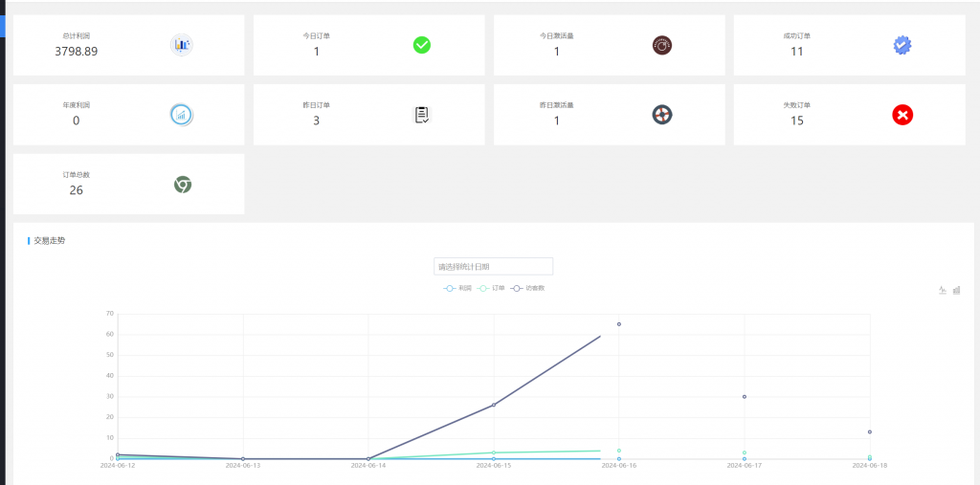This screenshot has height=485, width=980.
Task: Click the green checkmark icon for 今日订单
Action: (x=422, y=45)
